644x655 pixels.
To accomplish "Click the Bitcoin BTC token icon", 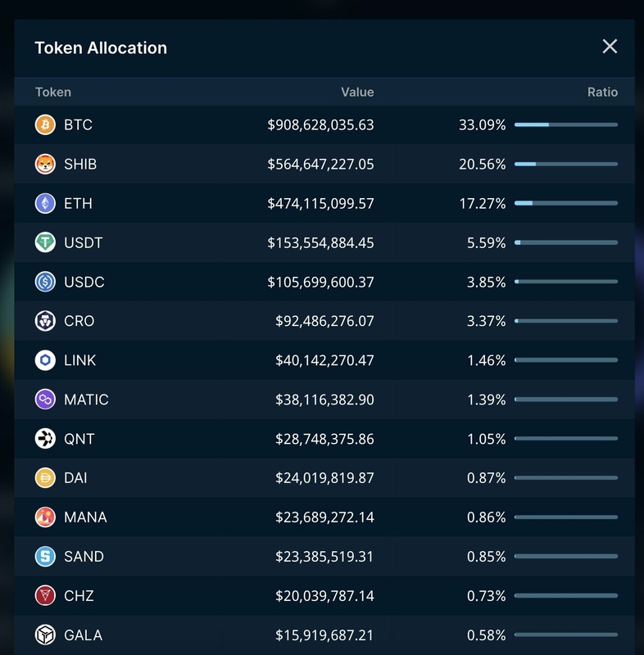I will (x=45, y=124).
